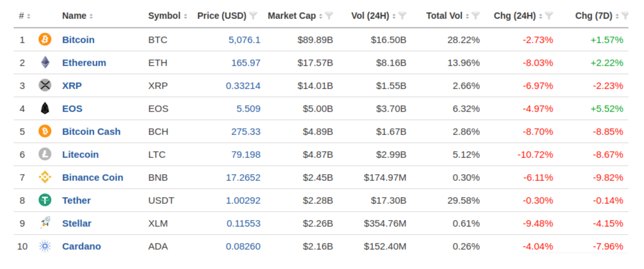Open the Chg (24H) filter funnel icon
644x269 pixels.
click(x=549, y=16)
